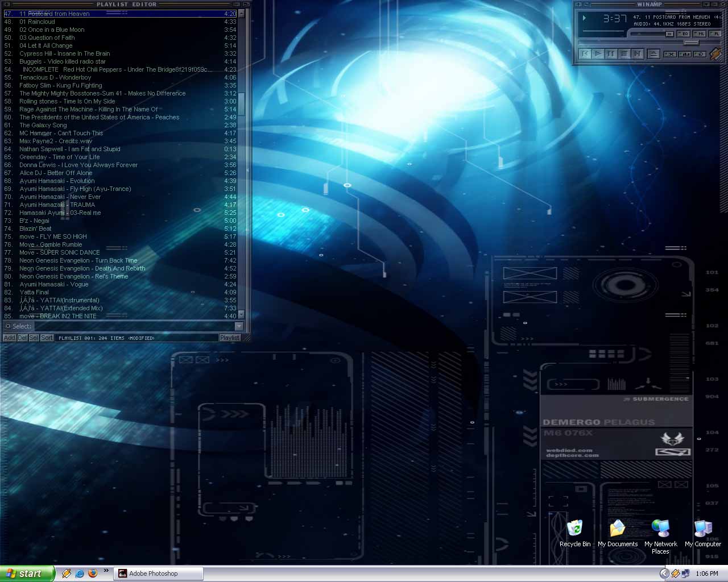Click the Winamp play button
Screen dimensions: 728x582
(598, 54)
